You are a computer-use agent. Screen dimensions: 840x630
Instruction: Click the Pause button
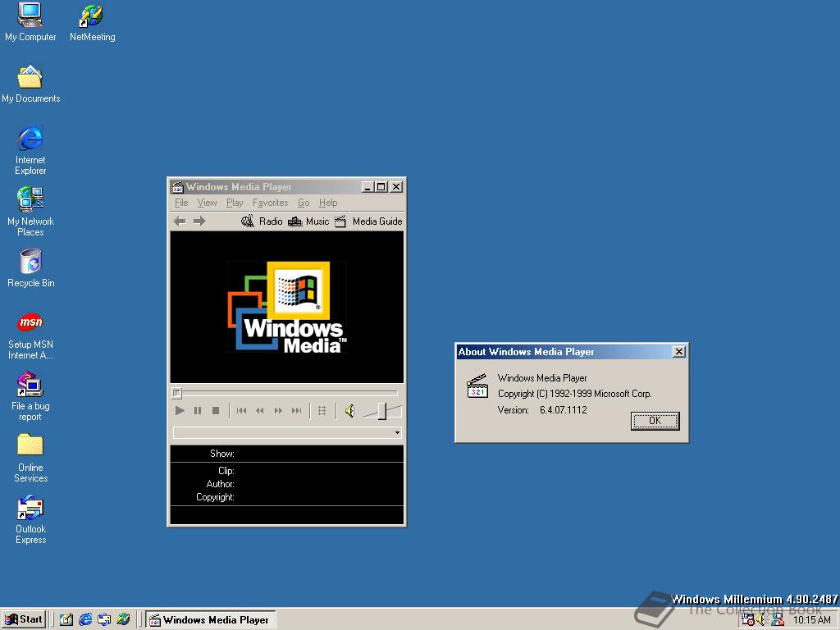198,410
